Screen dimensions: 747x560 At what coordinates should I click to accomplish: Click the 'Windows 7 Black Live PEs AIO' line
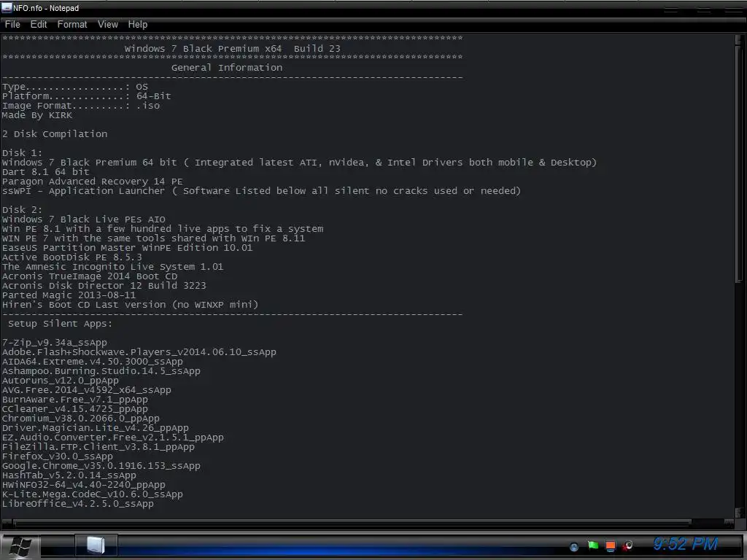84,219
